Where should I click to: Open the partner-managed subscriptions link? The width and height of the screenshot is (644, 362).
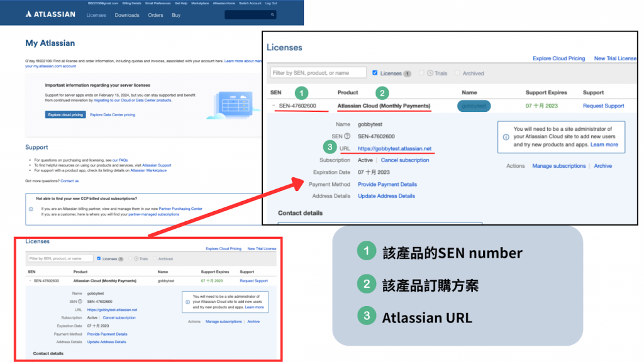[x=153, y=214]
